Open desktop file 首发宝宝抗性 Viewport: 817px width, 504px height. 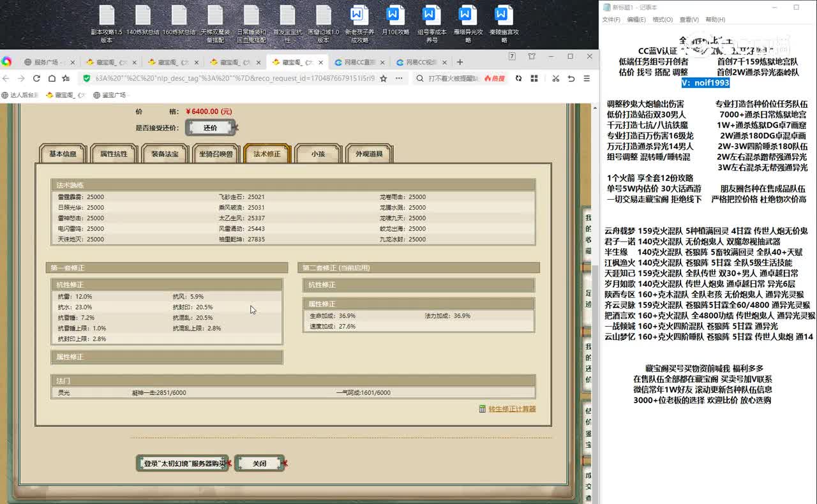[288, 24]
